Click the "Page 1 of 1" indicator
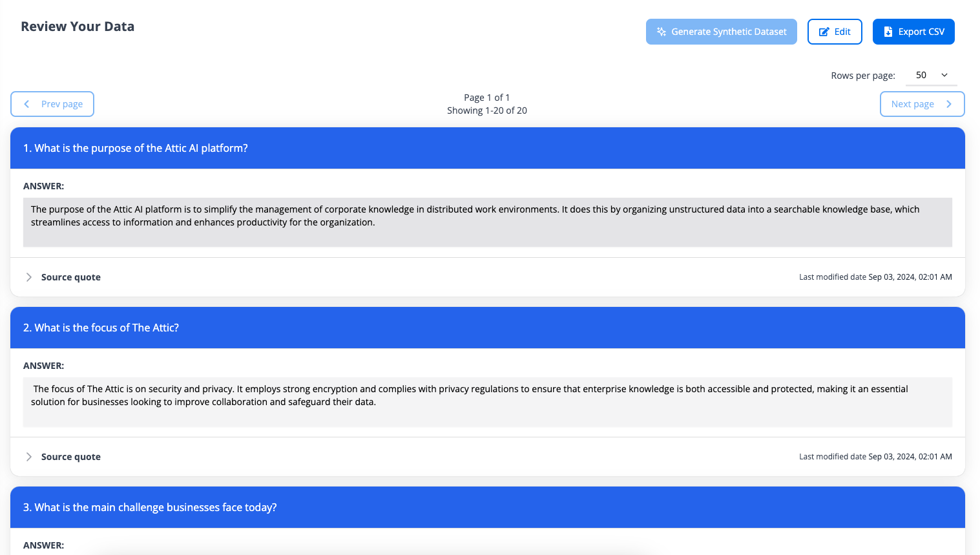980x555 pixels. pos(486,98)
